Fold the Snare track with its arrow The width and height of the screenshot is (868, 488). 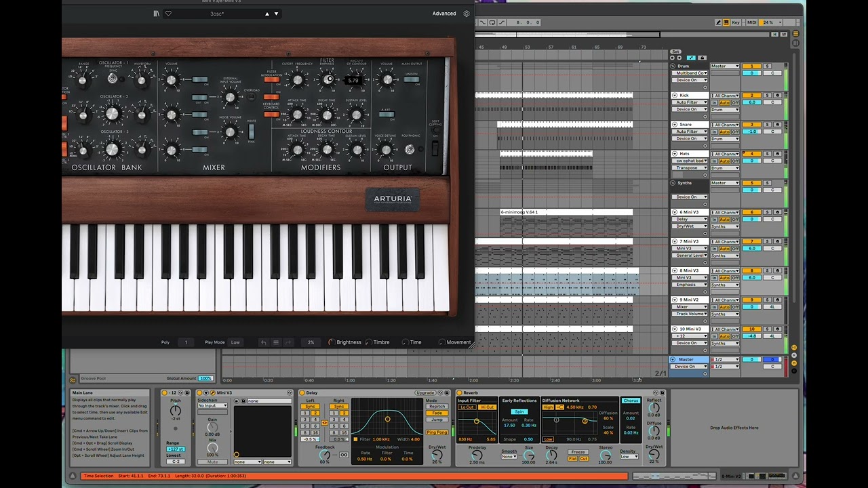tap(674, 125)
